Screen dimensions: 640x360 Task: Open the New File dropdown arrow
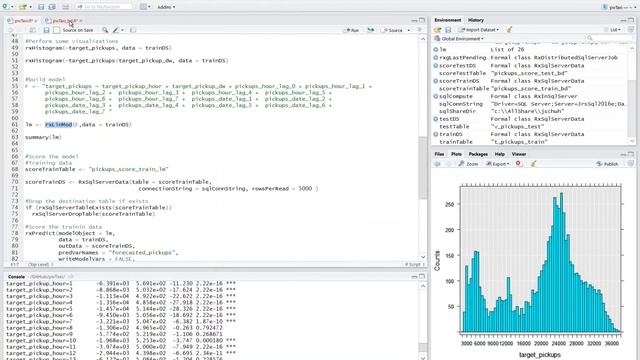tap(11, 7)
